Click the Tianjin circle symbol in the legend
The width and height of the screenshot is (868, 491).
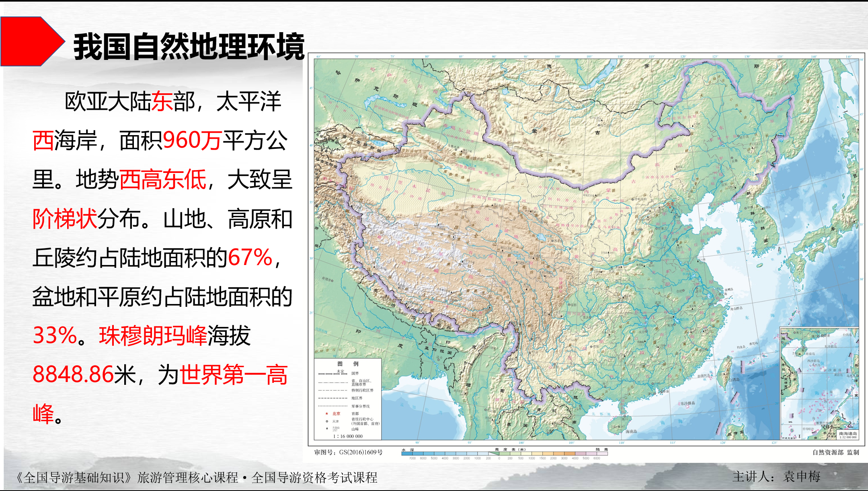[x=327, y=421]
